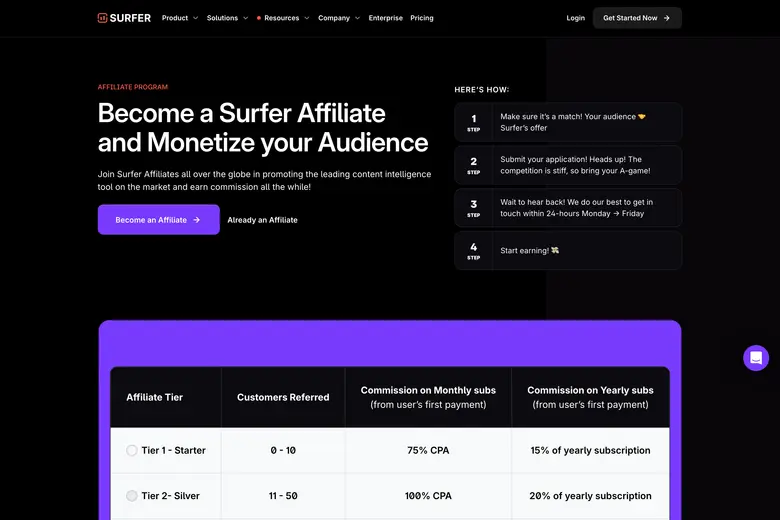The width and height of the screenshot is (780, 520).
Task: Click the 100% CPA cell
Action: click(428, 496)
